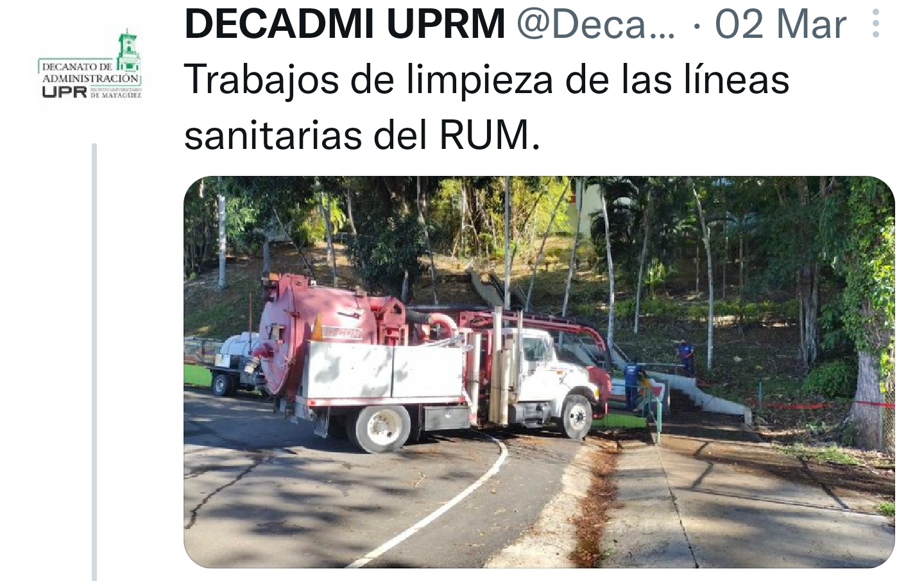
Task: Tap the small trailer behind the red truck
Action: pyautogui.click(x=232, y=363)
